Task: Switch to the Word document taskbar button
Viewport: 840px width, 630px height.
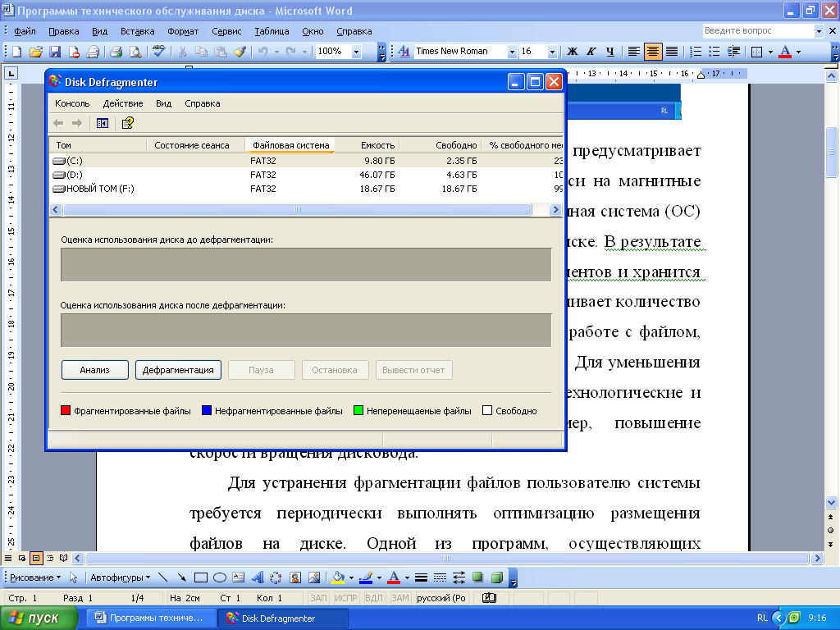Action: coord(151,618)
